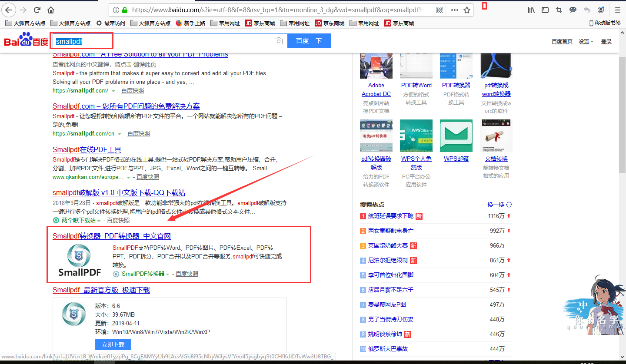Expand the 设置 settings dropdown
626x364 pixels.
click(x=586, y=42)
